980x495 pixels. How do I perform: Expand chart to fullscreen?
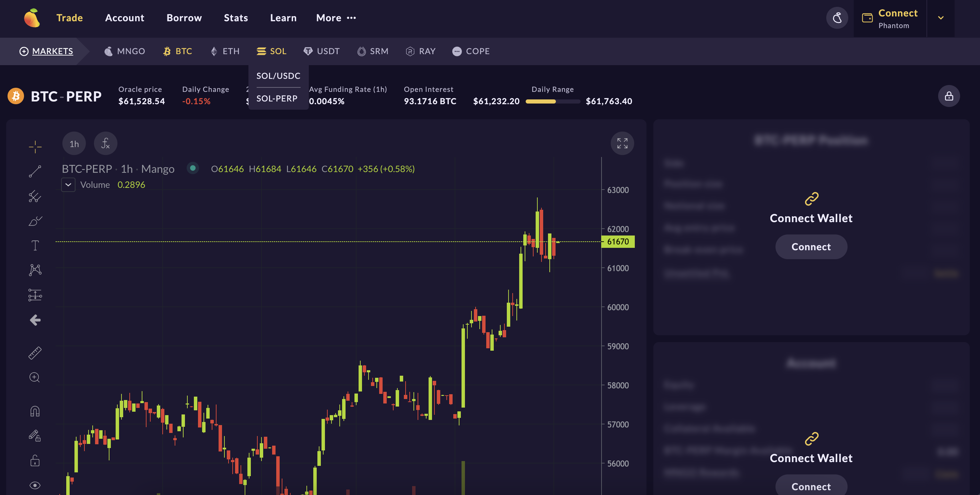pyautogui.click(x=622, y=143)
